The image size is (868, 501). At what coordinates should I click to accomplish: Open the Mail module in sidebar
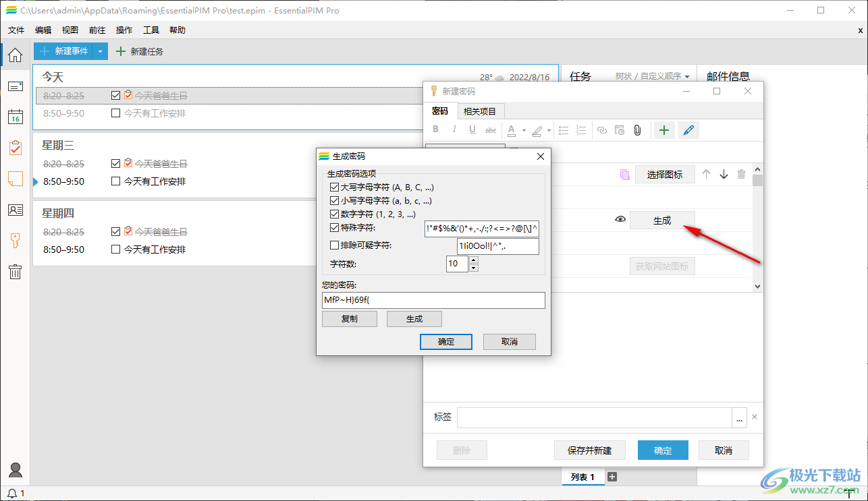(15, 86)
